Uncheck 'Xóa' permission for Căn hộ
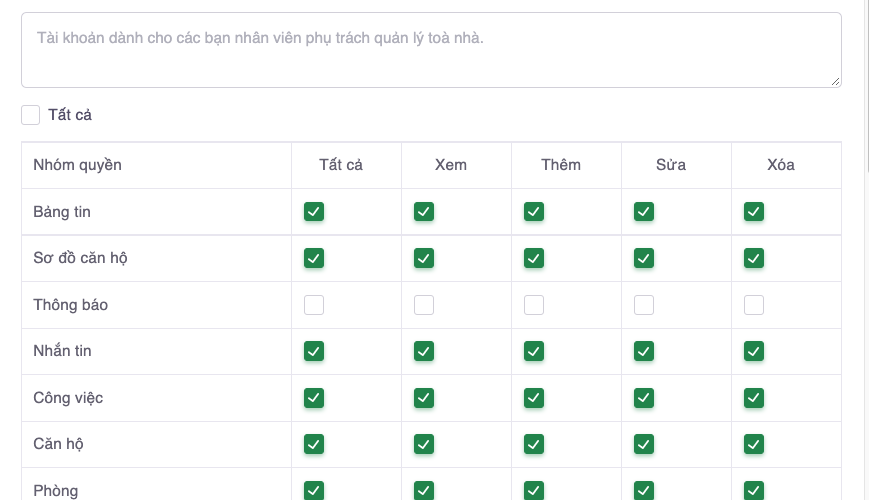 754,444
